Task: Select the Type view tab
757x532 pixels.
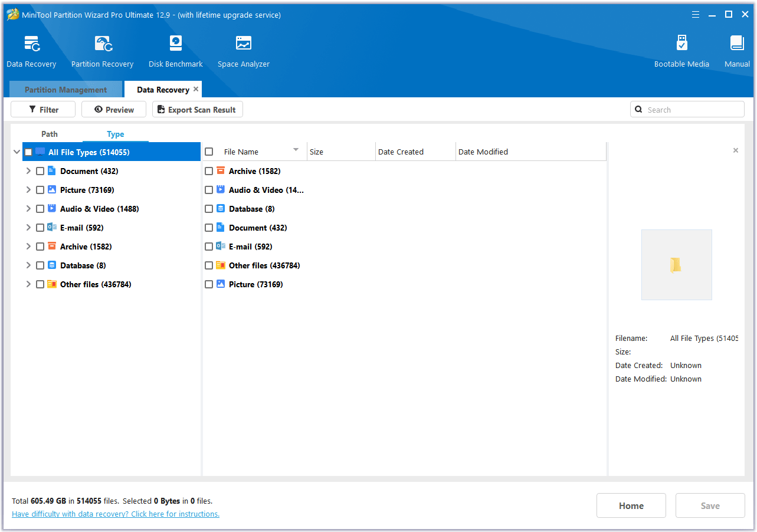Action: [x=116, y=134]
